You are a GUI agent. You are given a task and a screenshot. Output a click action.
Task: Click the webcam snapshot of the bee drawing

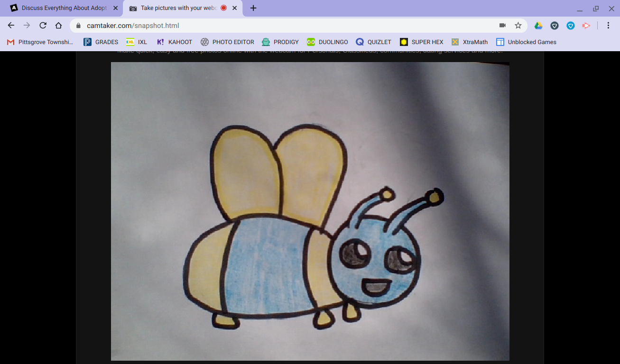tap(310, 211)
